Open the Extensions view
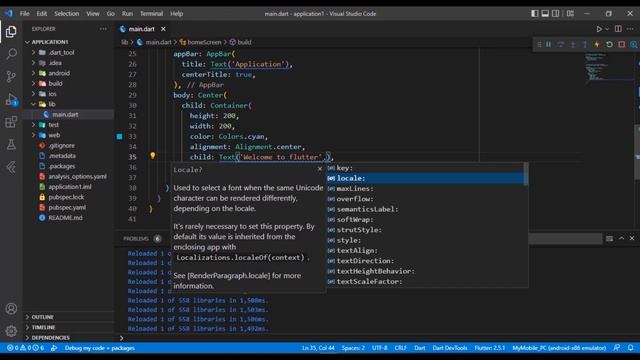Image resolution: width=640 pixels, height=360 pixels. click(x=11, y=122)
